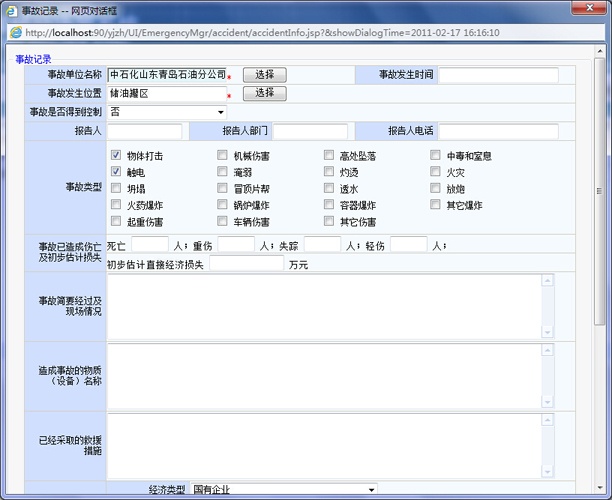Click the 初步估计直接经济损失 input box
The image size is (612, 500).
pyautogui.click(x=246, y=264)
